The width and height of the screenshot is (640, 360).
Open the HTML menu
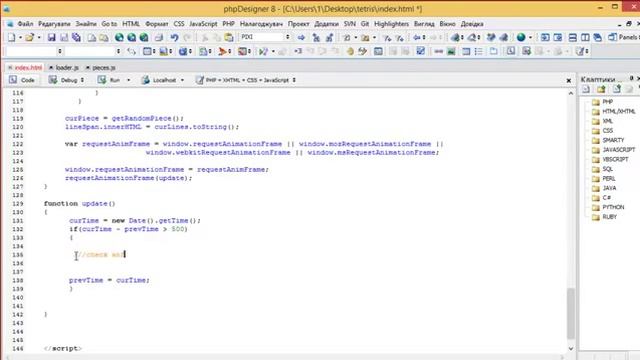tap(131, 24)
